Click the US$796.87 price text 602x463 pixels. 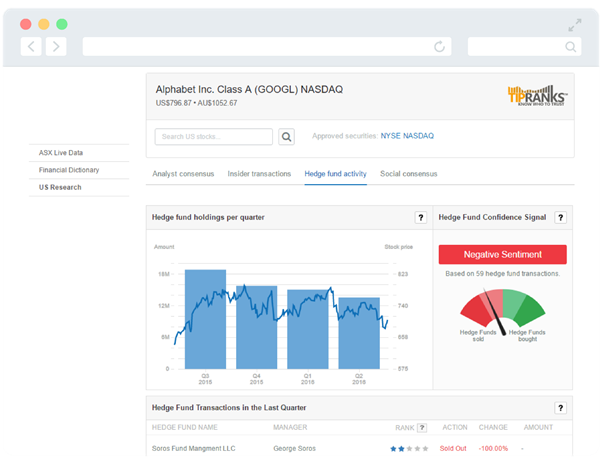(x=174, y=103)
